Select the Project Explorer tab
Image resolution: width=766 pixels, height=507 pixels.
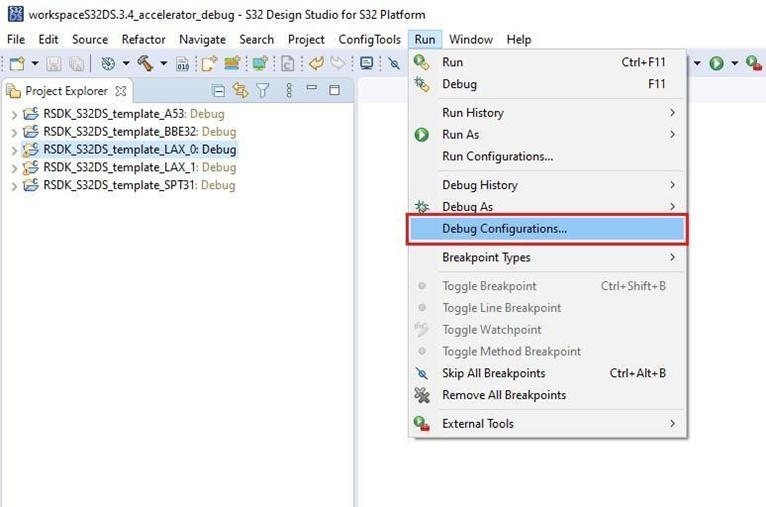click(66, 91)
